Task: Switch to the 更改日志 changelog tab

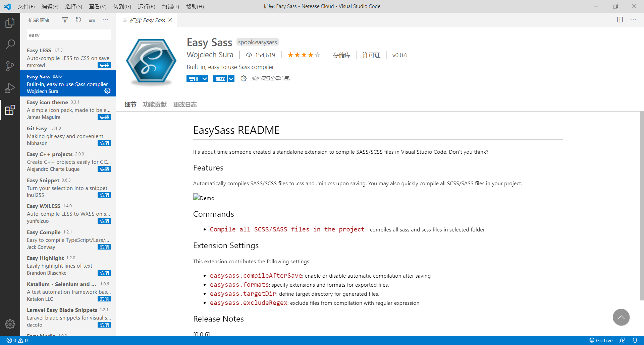Action: click(x=185, y=105)
